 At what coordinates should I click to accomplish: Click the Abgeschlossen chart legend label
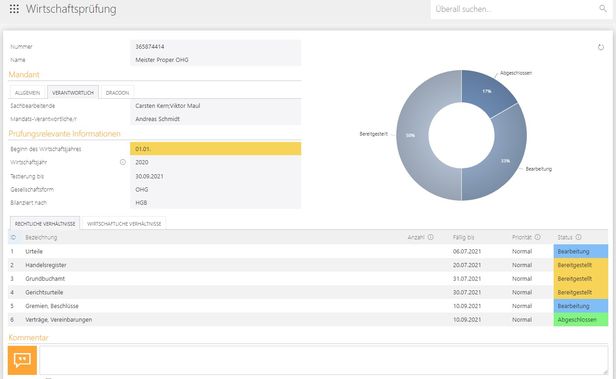coord(516,73)
